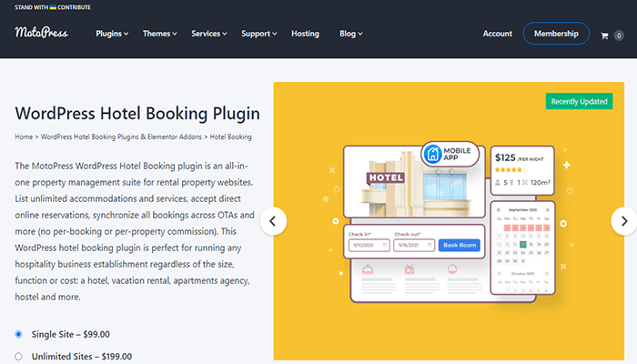Expand the Themes dropdown menu
Screen dimensions: 637x364
[161, 34]
